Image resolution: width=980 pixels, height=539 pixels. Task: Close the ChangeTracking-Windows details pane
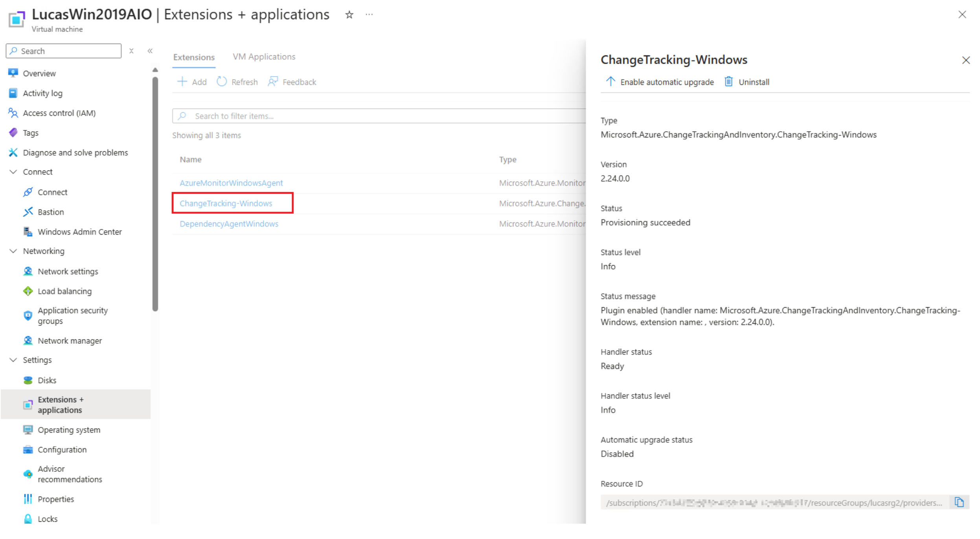[965, 60]
